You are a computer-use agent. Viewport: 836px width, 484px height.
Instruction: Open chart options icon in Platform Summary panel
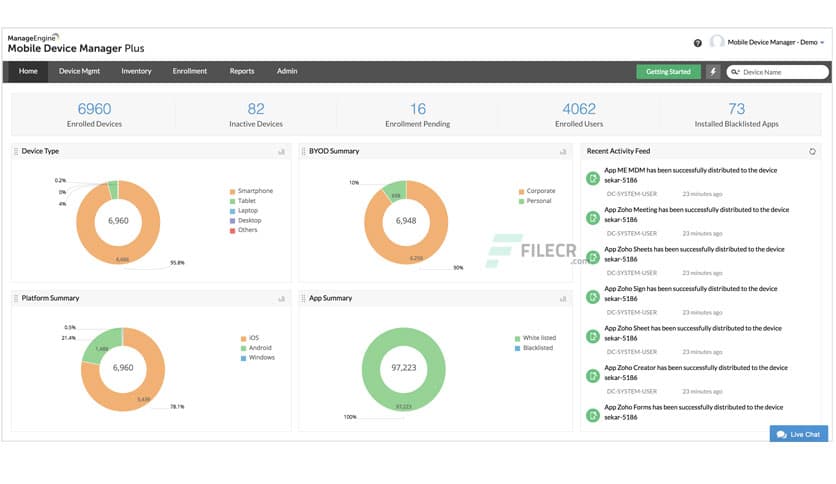(282, 299)
